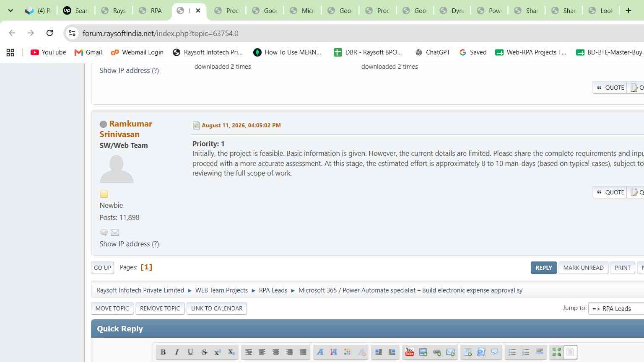This screenshot has width=644, height=362.
Task: Open the bookmarks apps grid icon
Action: click(10, 52)
